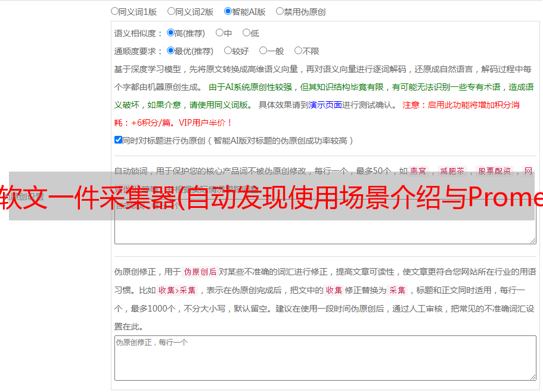
Task: Click the 语义相似度 label
Action: click(x=138, y=33)
